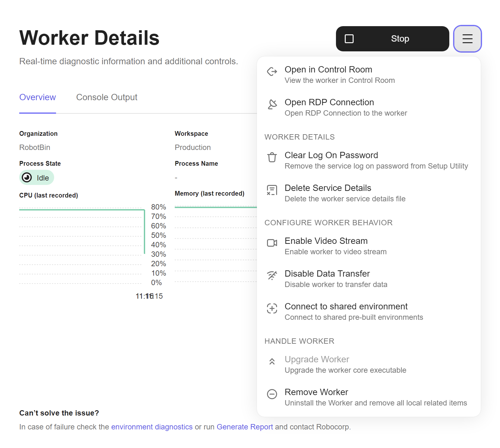Select Open in Control Room
Viewport: 500px width, 448px height.
pos(369,74)
